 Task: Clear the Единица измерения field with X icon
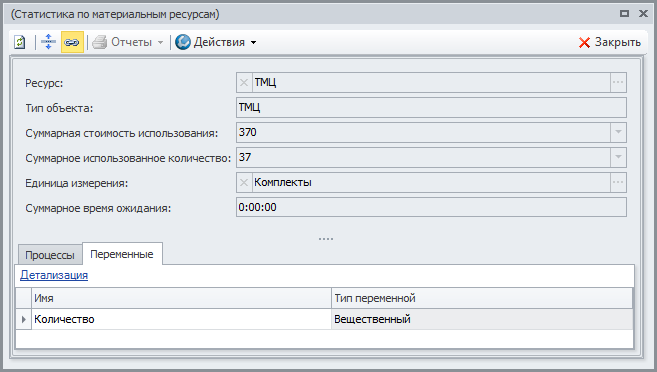click(x=244, y=183)
